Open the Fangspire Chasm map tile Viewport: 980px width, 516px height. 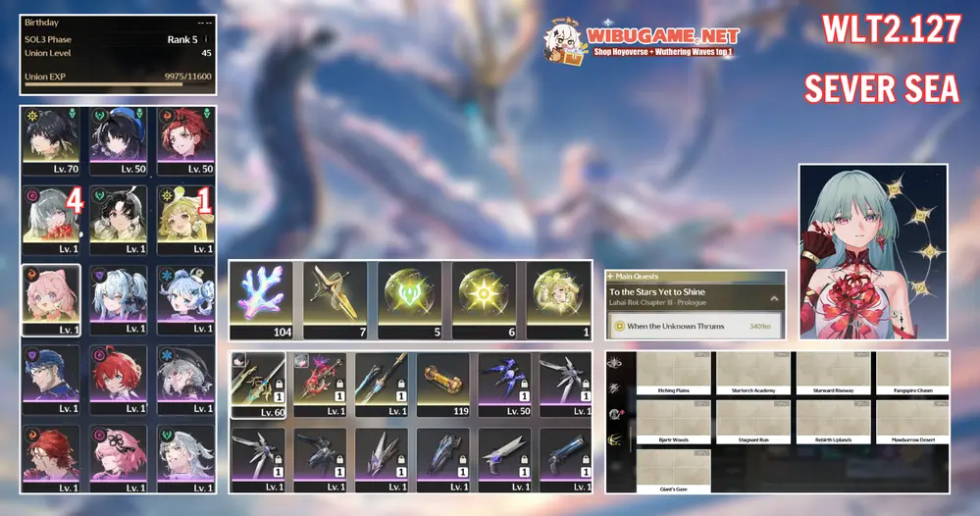pos(912,374)
